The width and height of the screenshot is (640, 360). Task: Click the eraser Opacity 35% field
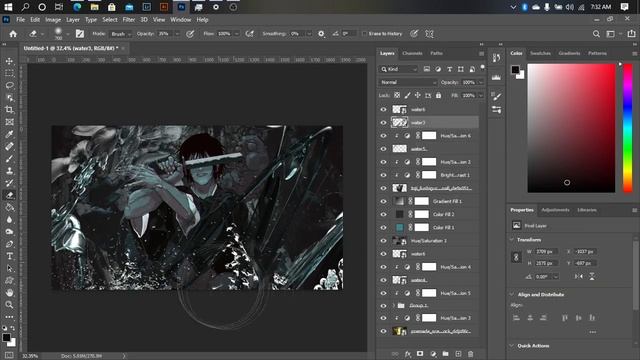pyautogui.click(x=165, y=34)
